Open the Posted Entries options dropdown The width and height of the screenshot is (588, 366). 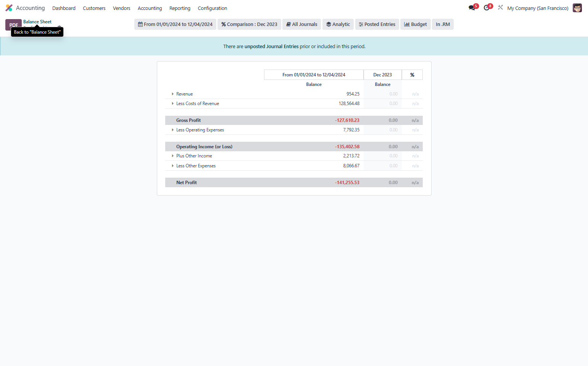[x=377, y=24]
